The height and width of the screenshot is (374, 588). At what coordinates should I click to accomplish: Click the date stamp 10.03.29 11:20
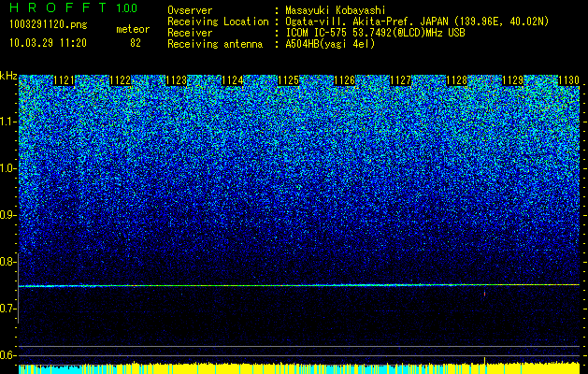pos(48,43)
